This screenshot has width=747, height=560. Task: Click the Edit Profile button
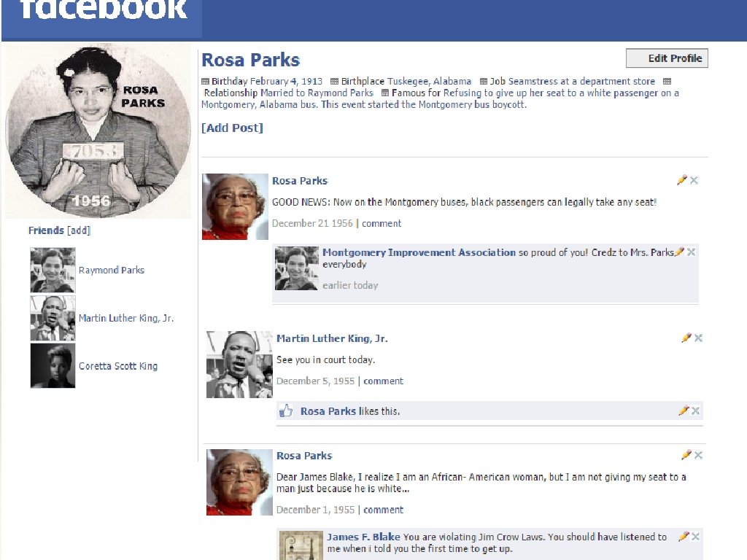[667, 58]
